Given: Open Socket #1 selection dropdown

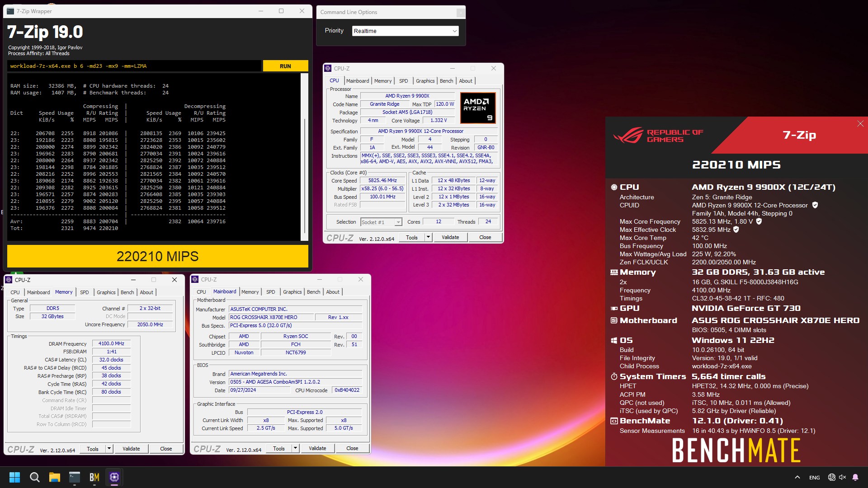Looking at the screenshot, I should pyautogui.click(x=381, y=222).
